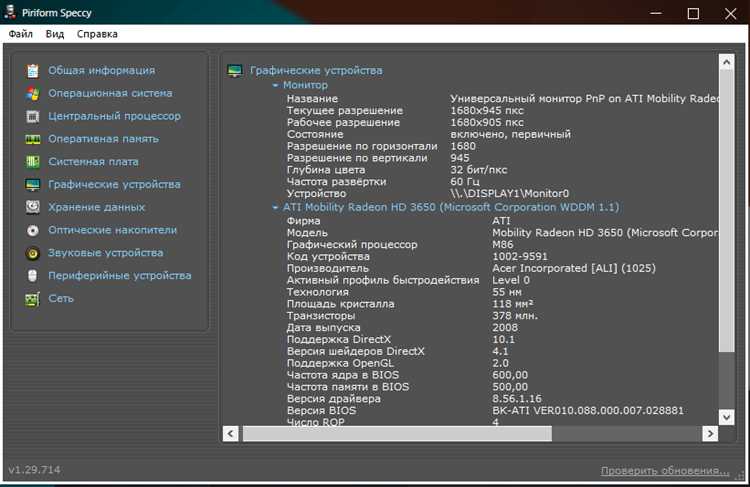Click the Системная плата motherboard icon
Image resolution: width=750 pixels, height=487 pixels.
point(33,162)
